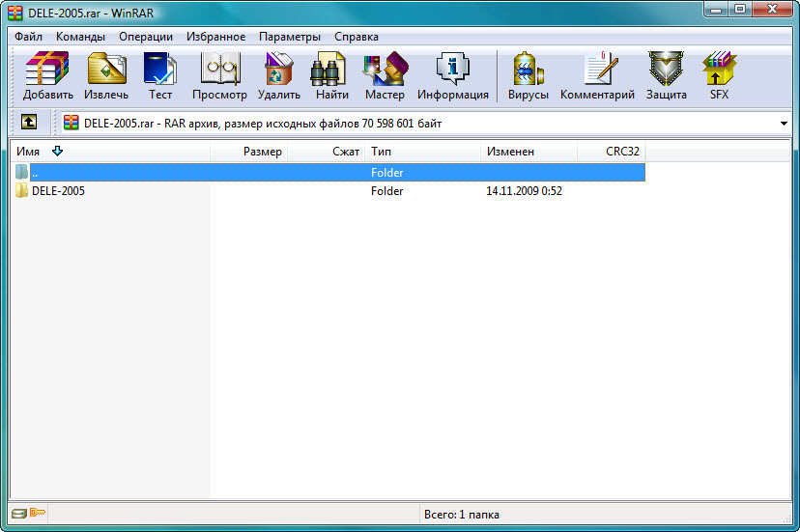800x532 pixels.
Task: Sort by CRC32 column header
Action: pyautogui.click(x=612, y=152)
